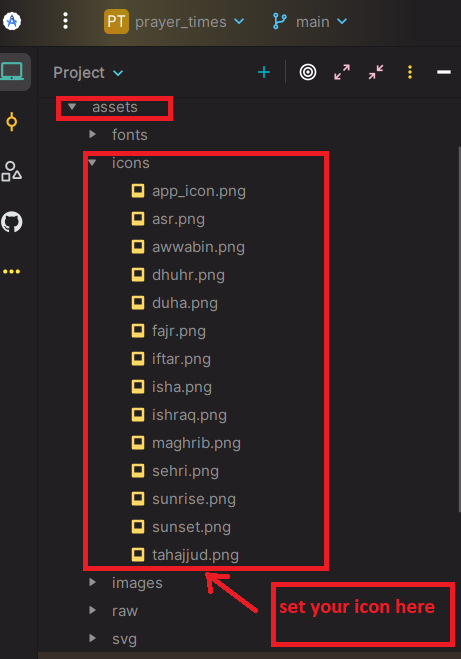Select isha.png file name
The height and width of the screenshot is (659, 461).
[182, 387]
